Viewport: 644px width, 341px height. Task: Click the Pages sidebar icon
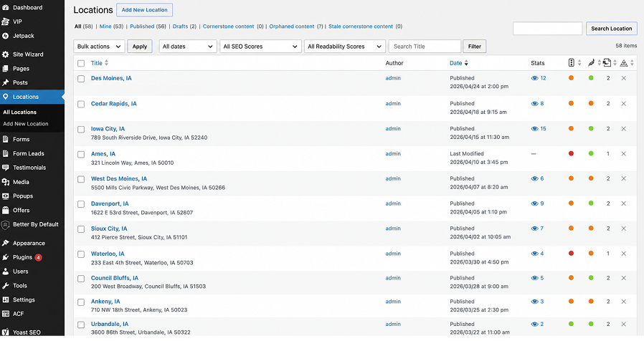pos(5,69)
